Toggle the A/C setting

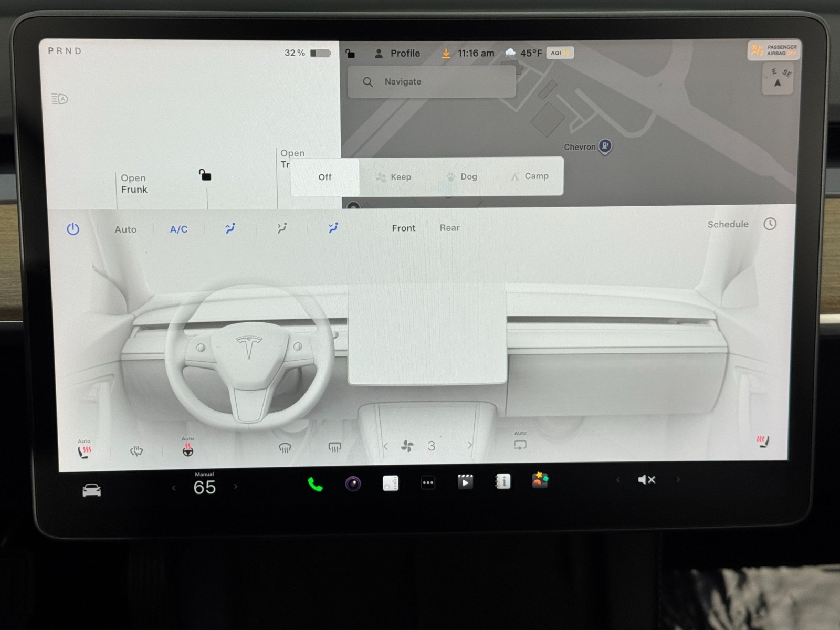point(178,229)
